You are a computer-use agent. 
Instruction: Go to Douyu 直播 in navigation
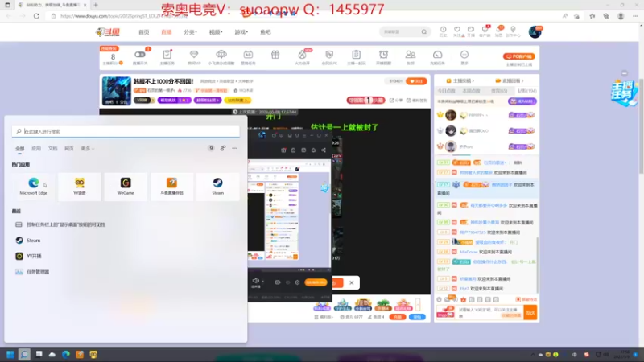point(167,32)
